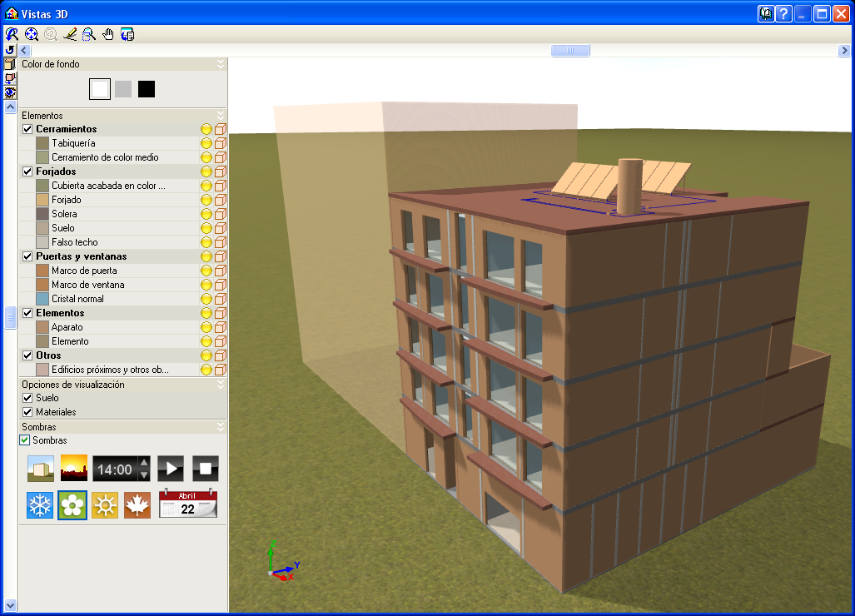Uncheck the Otros checkbox

point(27,356)
